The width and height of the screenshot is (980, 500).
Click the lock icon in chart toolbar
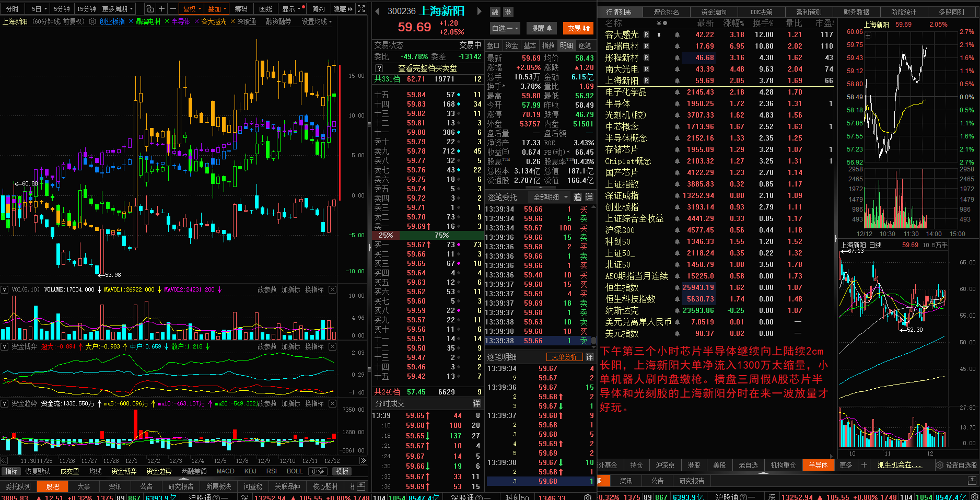tap(150, 9)
